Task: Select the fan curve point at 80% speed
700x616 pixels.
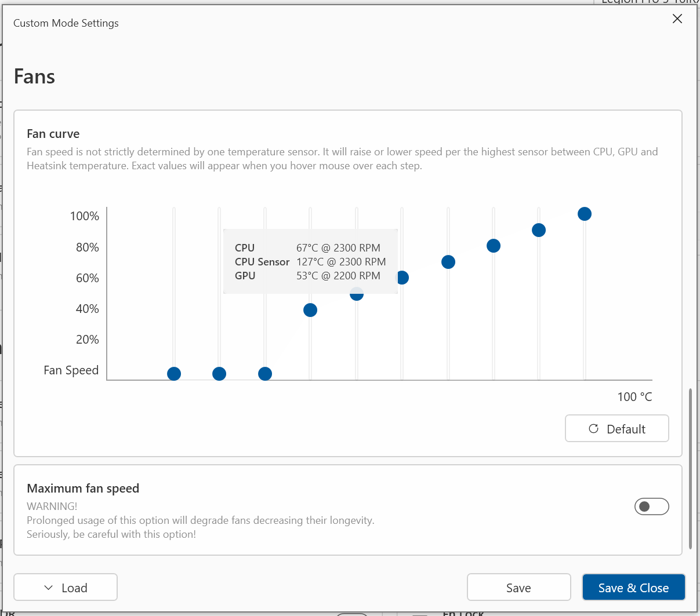Action: [x=494, y=246]
